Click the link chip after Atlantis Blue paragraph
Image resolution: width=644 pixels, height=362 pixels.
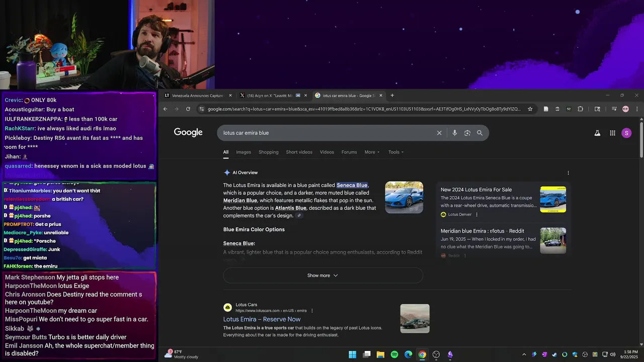point(299,216)
